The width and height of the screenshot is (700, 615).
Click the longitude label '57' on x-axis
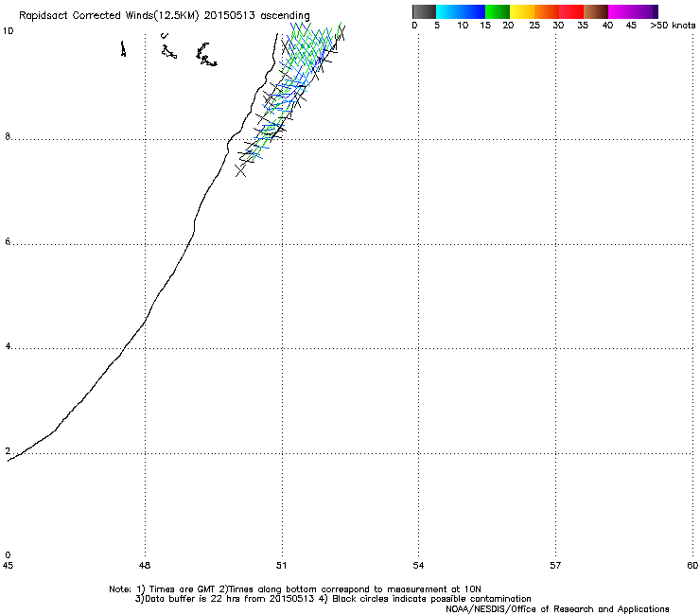tap(555, 566)
